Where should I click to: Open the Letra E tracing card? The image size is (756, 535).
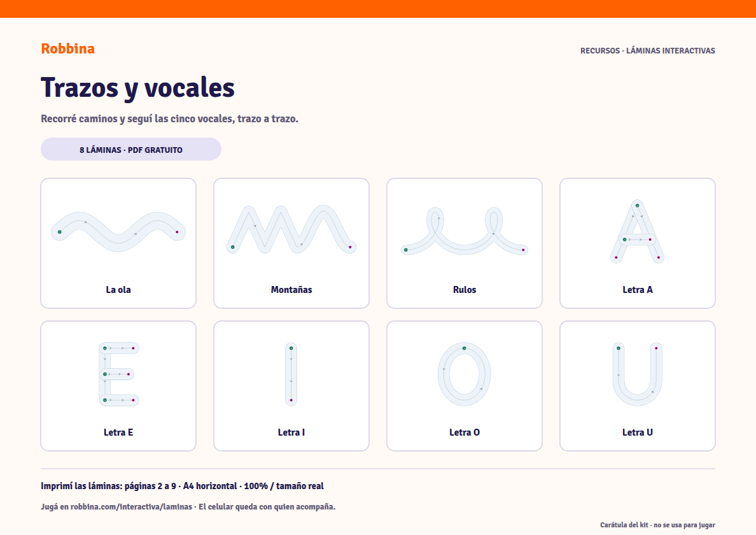(118, 386)
